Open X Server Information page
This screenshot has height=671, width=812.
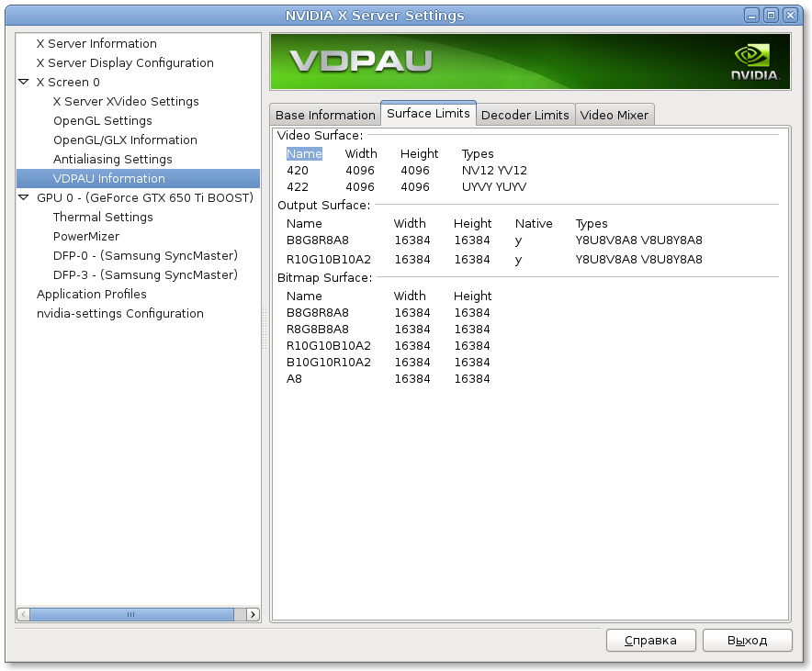[96, 43]
